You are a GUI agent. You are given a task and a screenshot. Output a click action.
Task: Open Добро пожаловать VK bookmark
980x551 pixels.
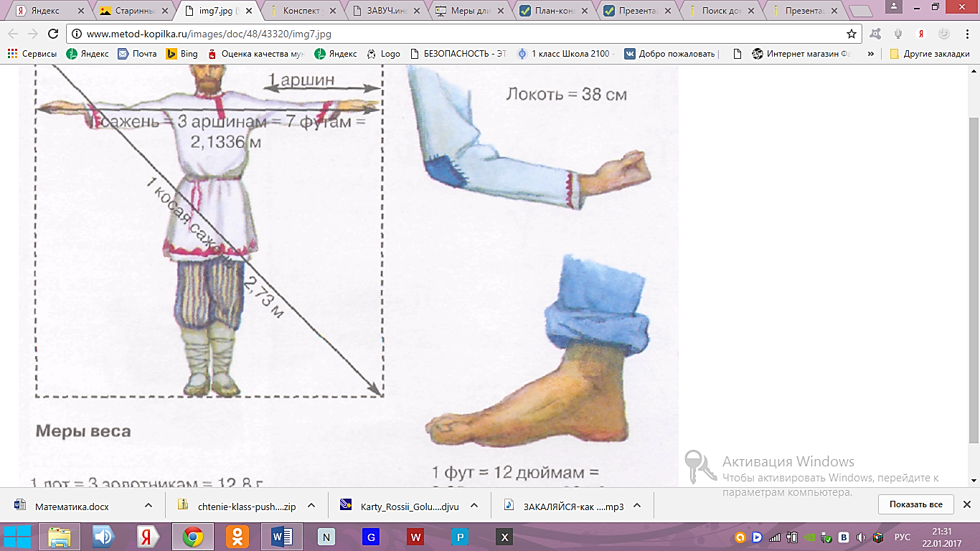[x=672, y=54]
